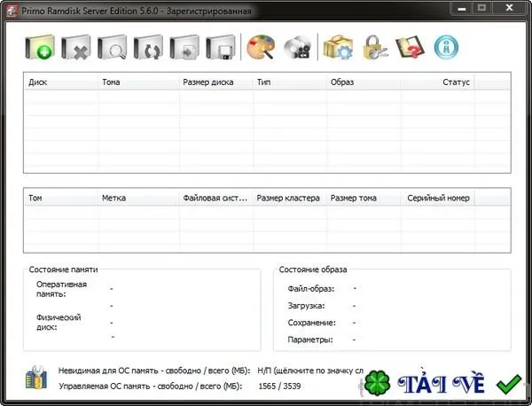Click the delete disk icon with X

tap(76, 47)
